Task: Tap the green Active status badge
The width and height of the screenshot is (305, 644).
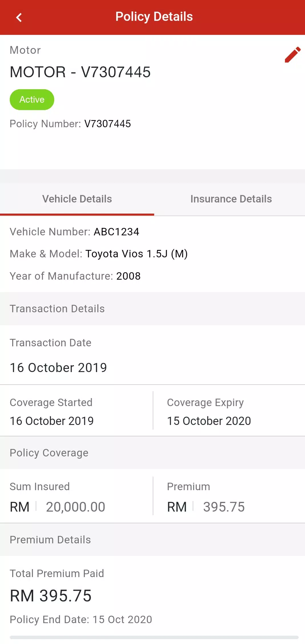Action: [32, 100]
